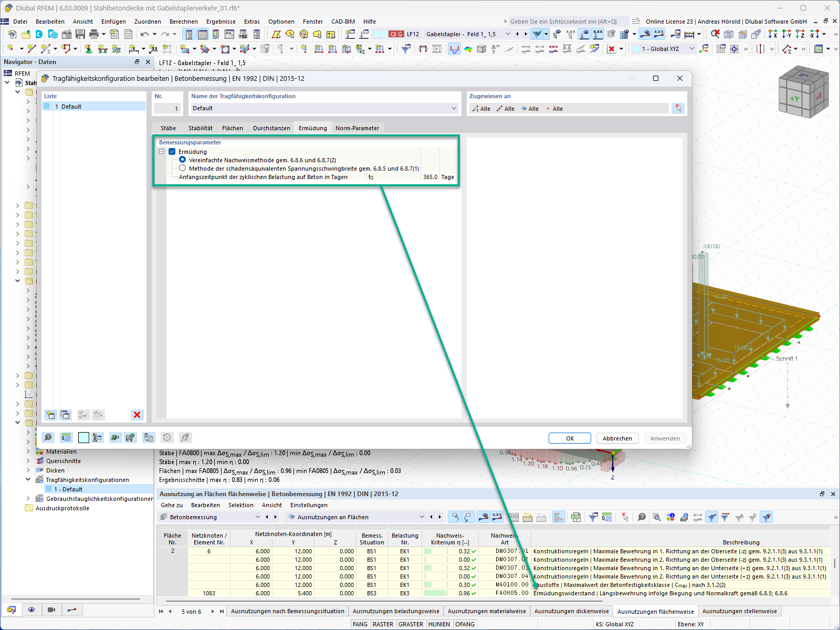Click the Print icon in the toolbar
The height and width of the screenshot is (630, 840).
click(x=94, y=34)
